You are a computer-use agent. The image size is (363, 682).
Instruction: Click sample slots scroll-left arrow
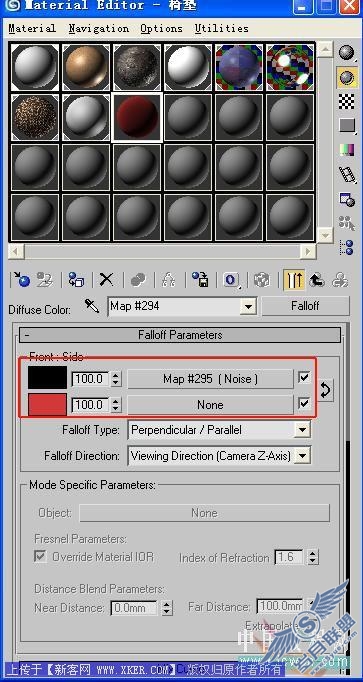coord(16,251)
